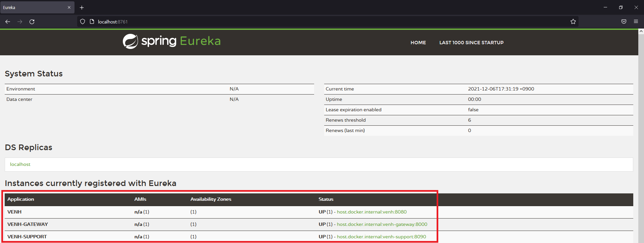Open the venh-gateway:8000 instance link
This screenshot has width=644, height=243.
pos(382,224)
